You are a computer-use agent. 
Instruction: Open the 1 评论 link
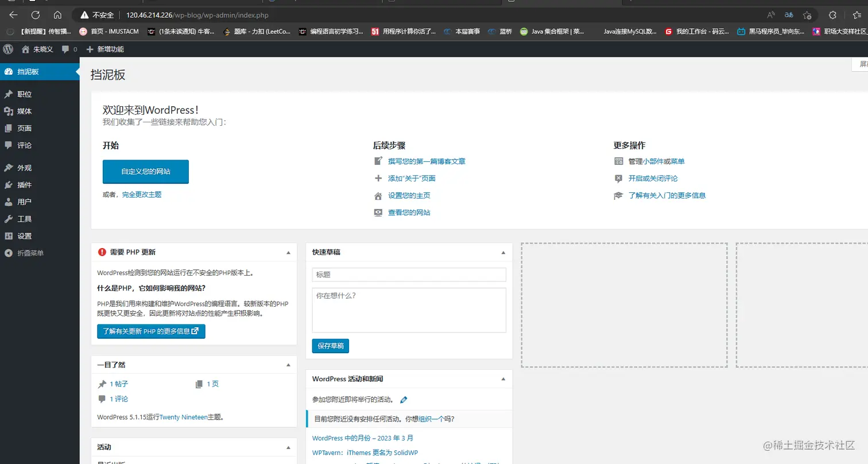[119, 399]
